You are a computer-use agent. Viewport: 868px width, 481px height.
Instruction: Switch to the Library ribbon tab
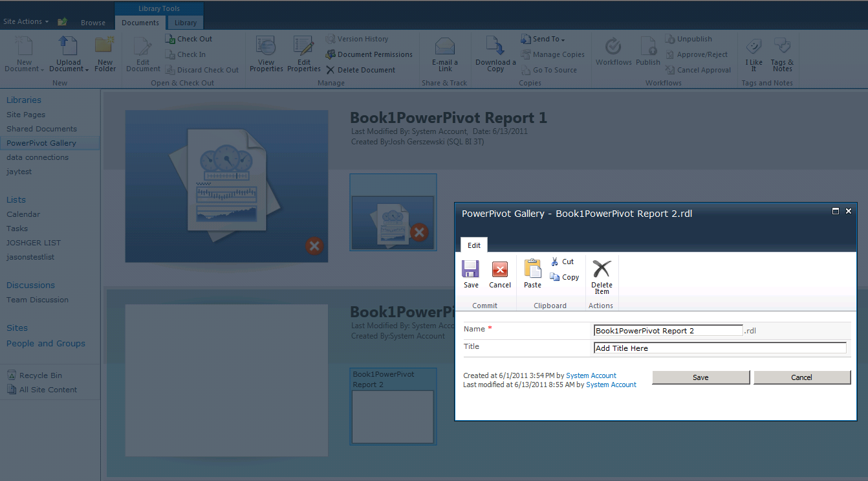pos(186,23)
